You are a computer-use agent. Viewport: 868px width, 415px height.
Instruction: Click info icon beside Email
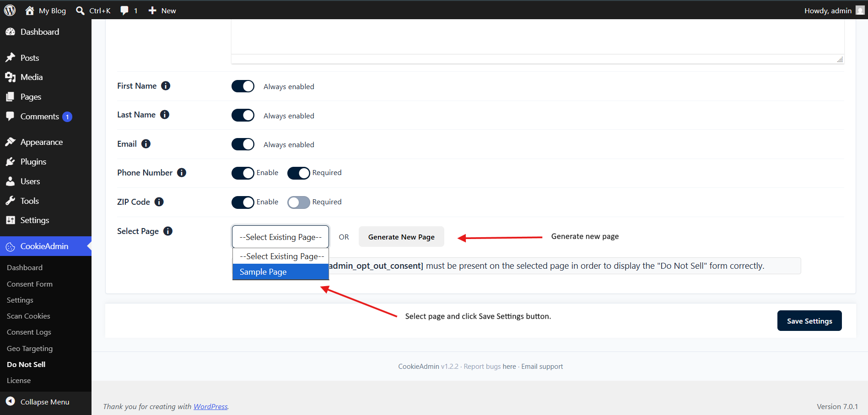(x=146, y=144)
